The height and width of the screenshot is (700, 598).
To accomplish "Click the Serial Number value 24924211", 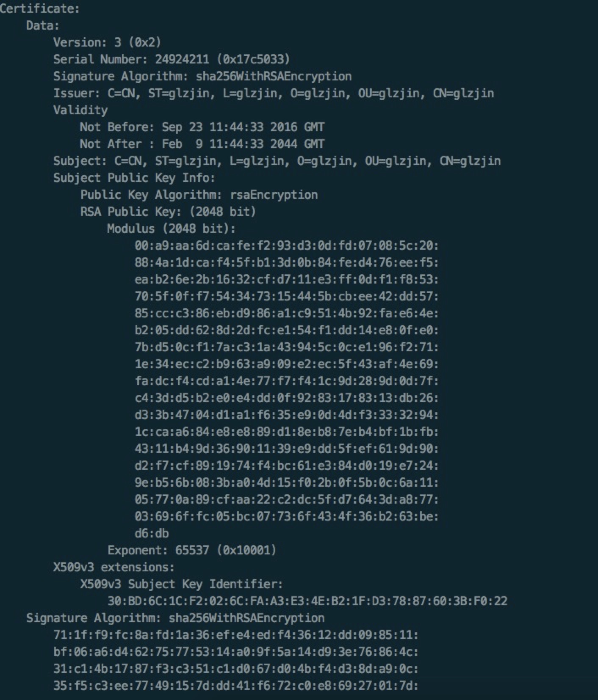I will click(x=181, y=59).
